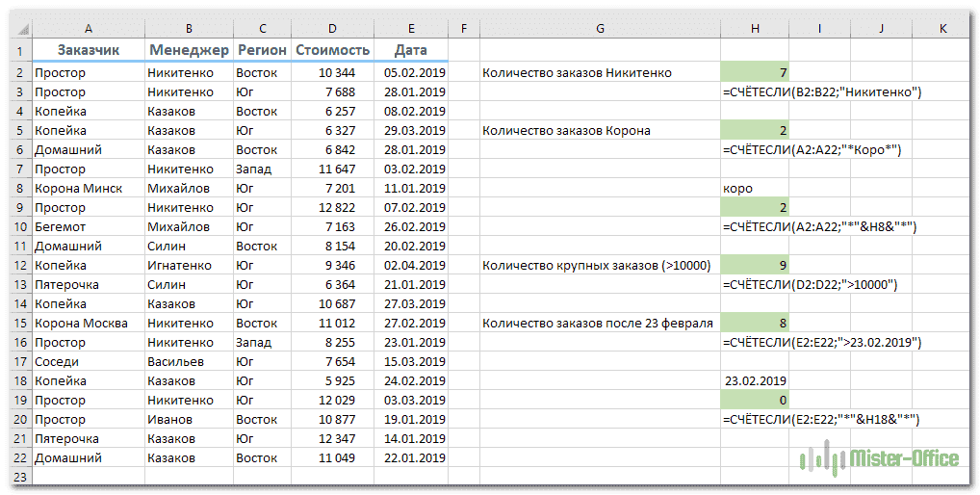The height and width of the screenshot is (495, 980).
Task: Select the Дата header cell
Action: 411,50
